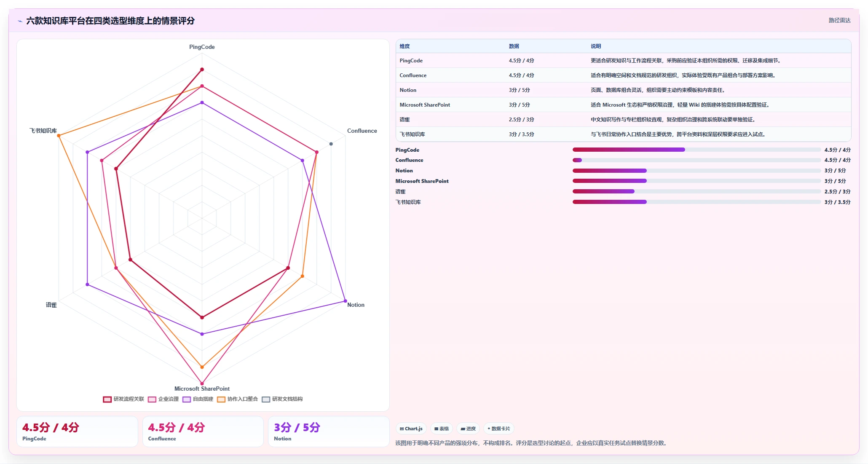Click the Microsoft SharePoint axis label on the radar
Viewport: 868px width, 464px height.
(202, 389)
